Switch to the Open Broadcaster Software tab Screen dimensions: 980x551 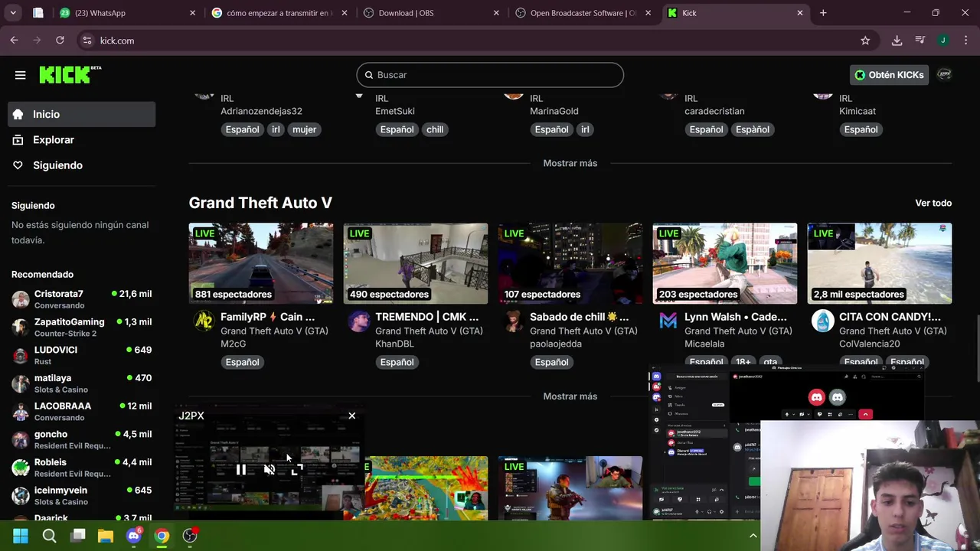(583, 13)
